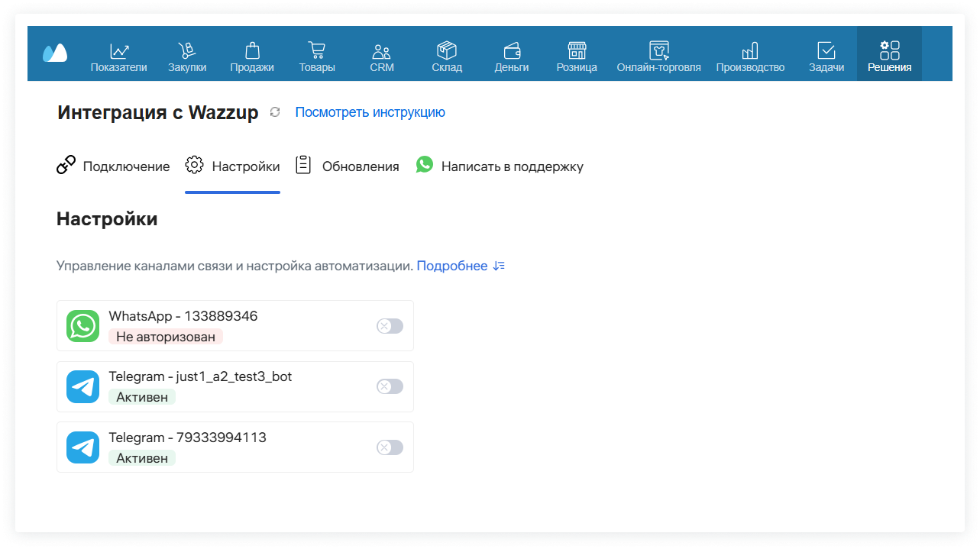
Task: Click the WhatsApp channel logo icon
Action: [x=82, y=326]
